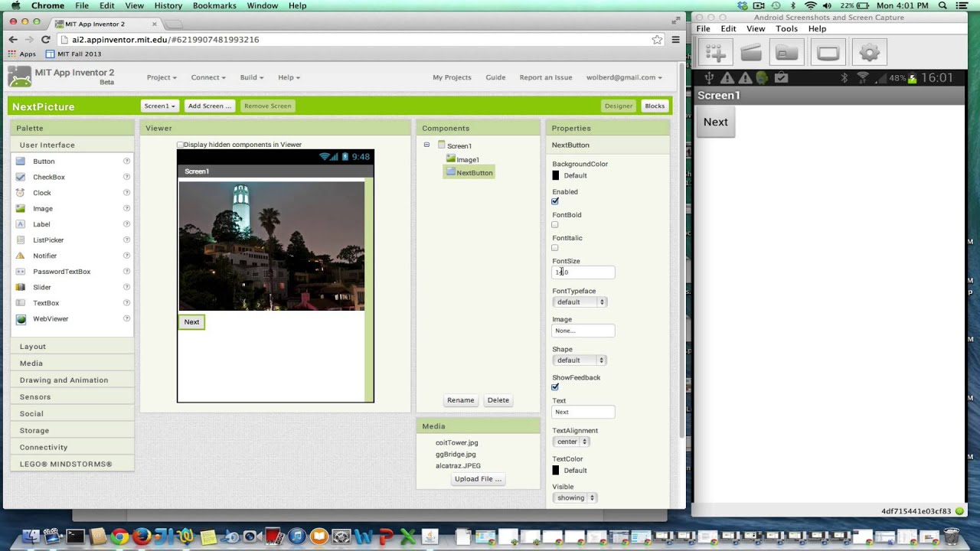Screen dimensions: 980x551
Task: Select the PasswordTextBox component icon in Palette
Action: click(21, 272)
